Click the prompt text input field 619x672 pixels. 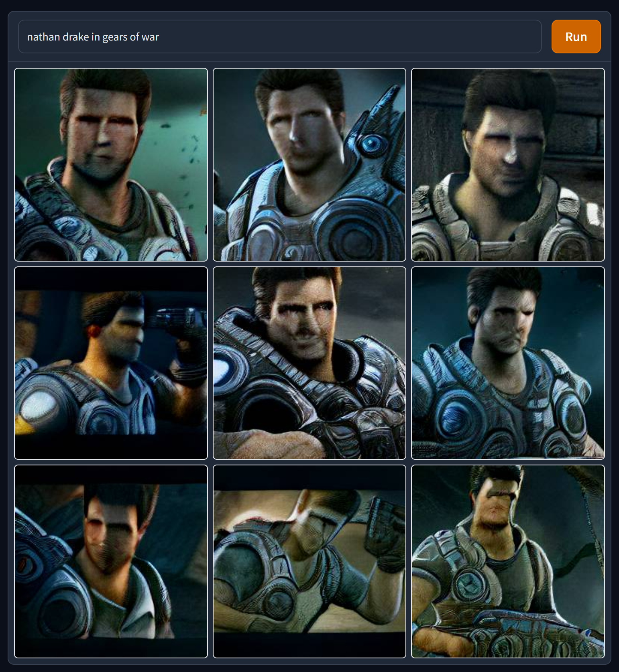click(280, 37)
